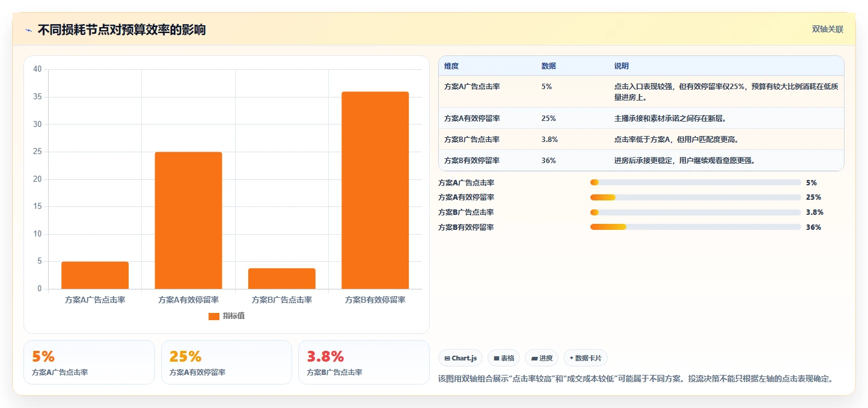Click the 25% value in the table
Image resolution: width=868 pixels, height=408 pixels.
pyautogui.click(x=549, y=119)
